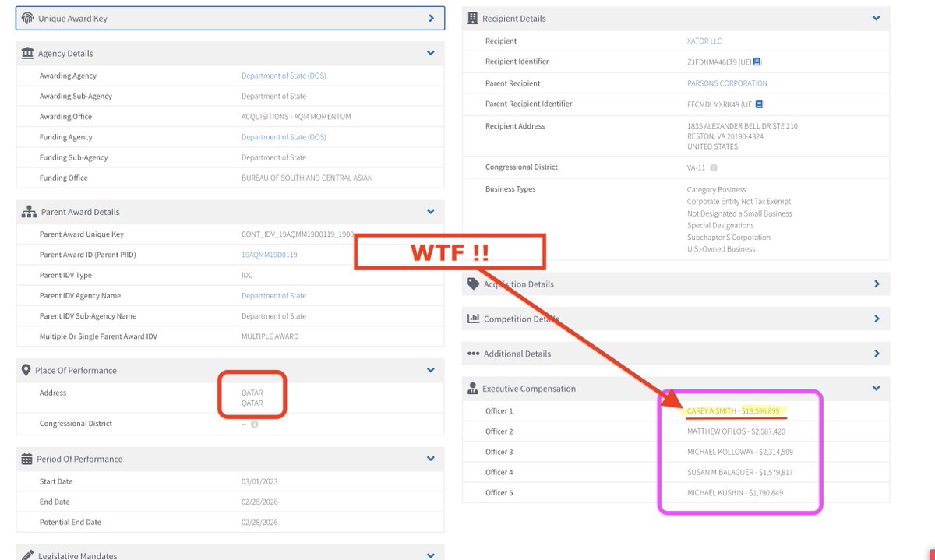Select the Potential End Date 02/28/2026 value
935x560 pixels.
coord(259,522)
